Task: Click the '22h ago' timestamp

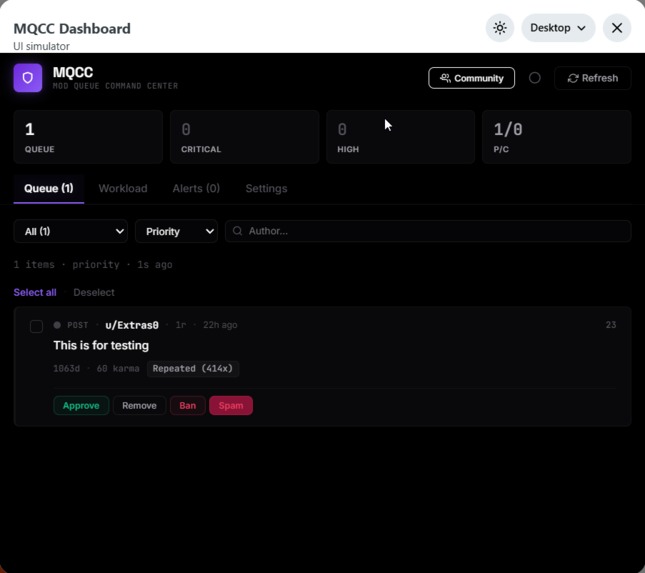Action: 220,325
